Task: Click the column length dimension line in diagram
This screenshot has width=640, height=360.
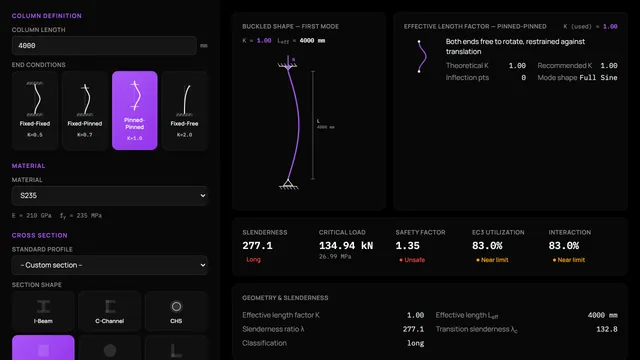Action: click(313, 125)
